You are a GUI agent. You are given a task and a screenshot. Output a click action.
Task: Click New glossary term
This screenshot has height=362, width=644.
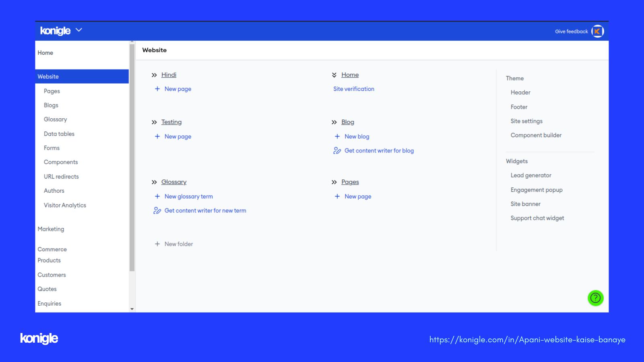tap(189, 196)
